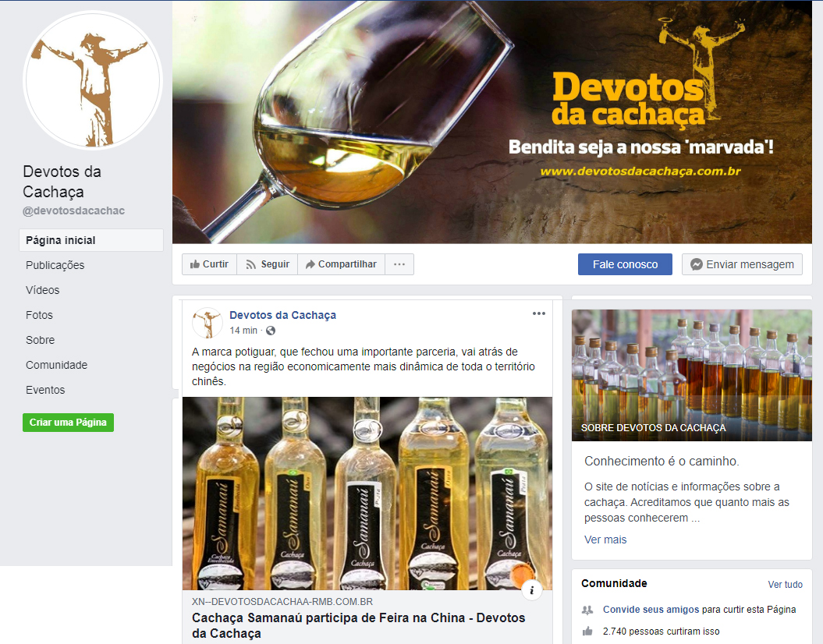Click the public globe icon on the post
This screenshot has height=644, width=823.
click(x=271, y=331)
